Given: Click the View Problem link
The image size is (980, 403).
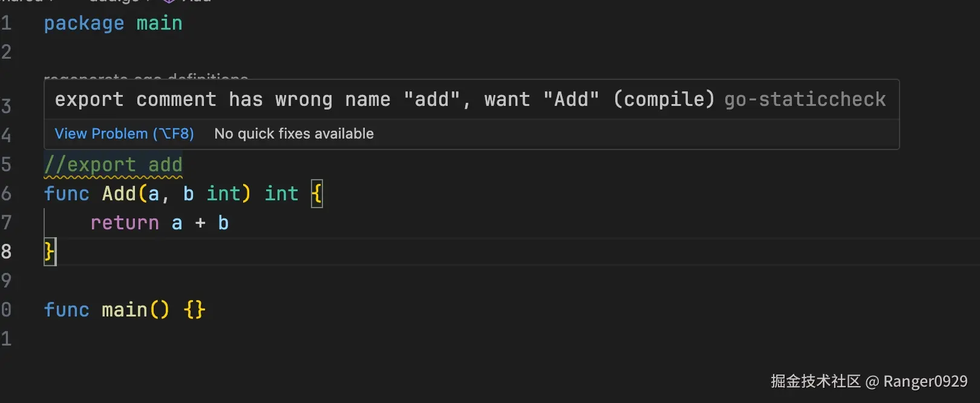Looking at the screenshot, I should tap(124, 134).
